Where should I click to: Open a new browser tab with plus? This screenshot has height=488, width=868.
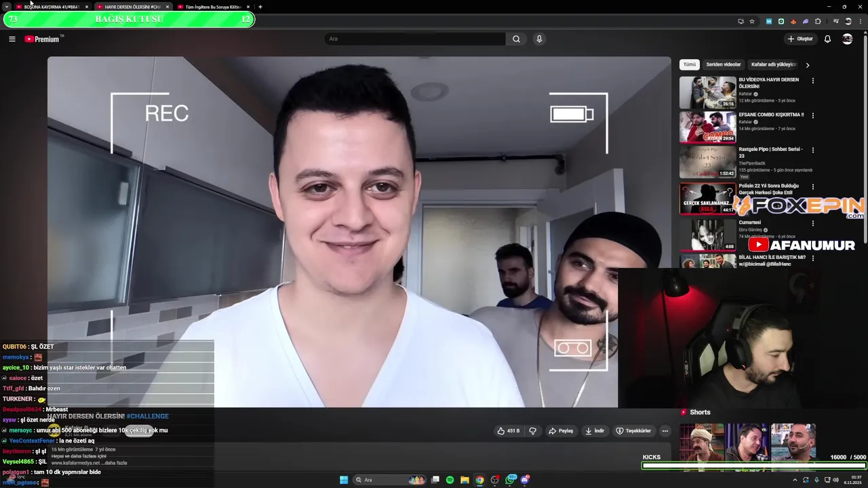click(260, 7)
